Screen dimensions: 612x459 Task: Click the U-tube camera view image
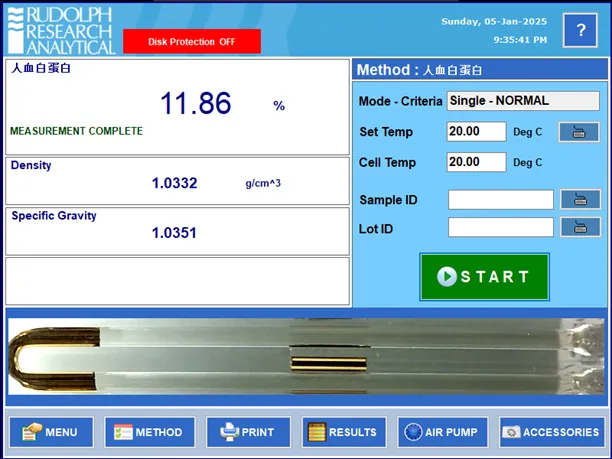coord(305,357)
